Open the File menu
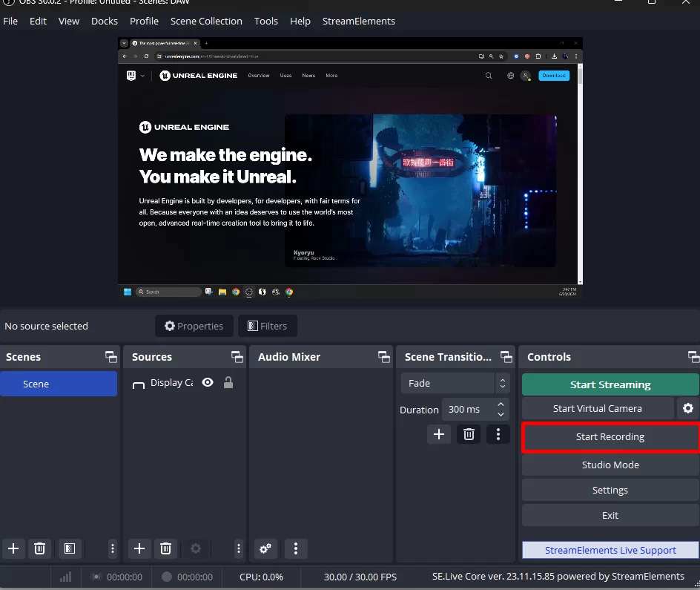This screenshot has height=590, width=700. [10, 21]
